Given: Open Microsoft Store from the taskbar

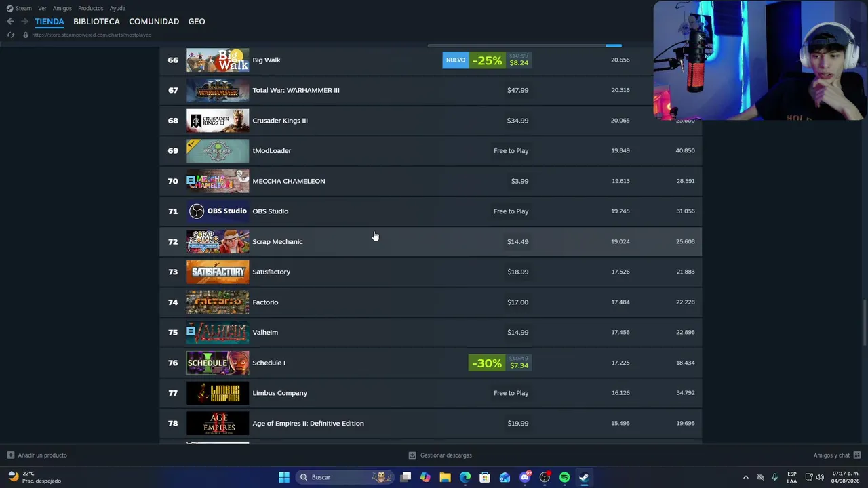Looking at the screenshot, I should click(485, 477).
